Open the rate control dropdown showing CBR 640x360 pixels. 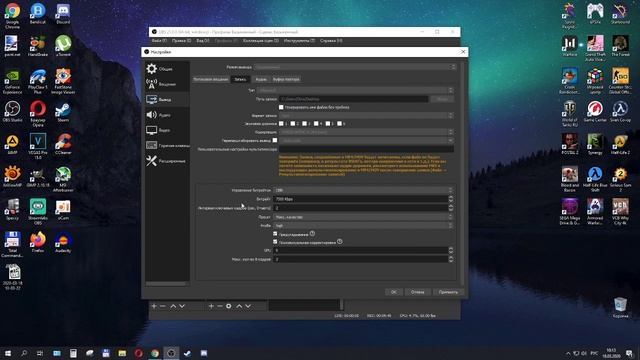(x=363, y=190)
